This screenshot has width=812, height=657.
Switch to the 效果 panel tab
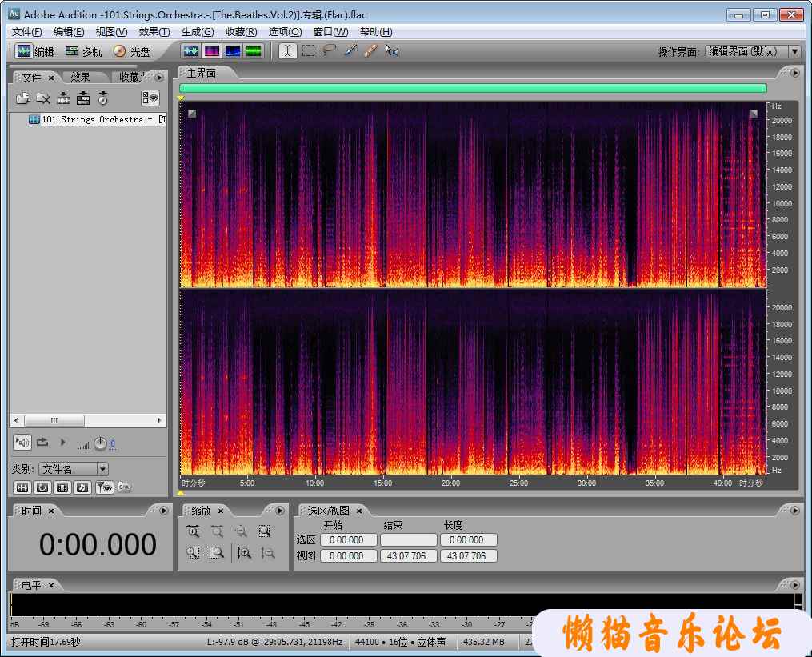(80, 77)
